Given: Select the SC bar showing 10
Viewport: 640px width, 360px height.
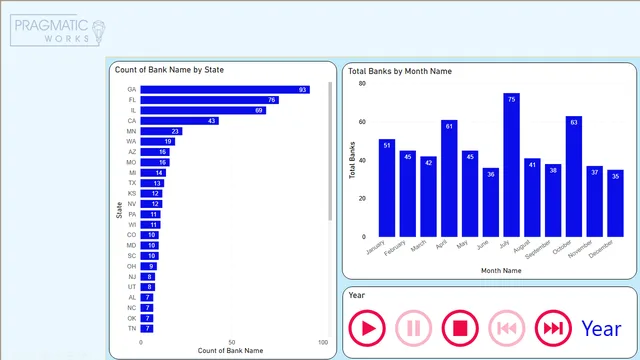Looking at the screenshot, I should click(149, 256).
